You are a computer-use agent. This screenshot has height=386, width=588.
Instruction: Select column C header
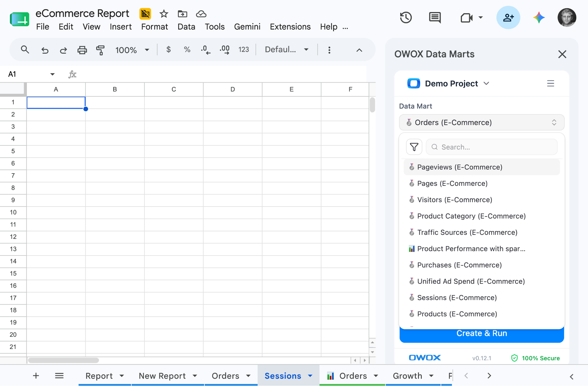[x=174, y=89]
